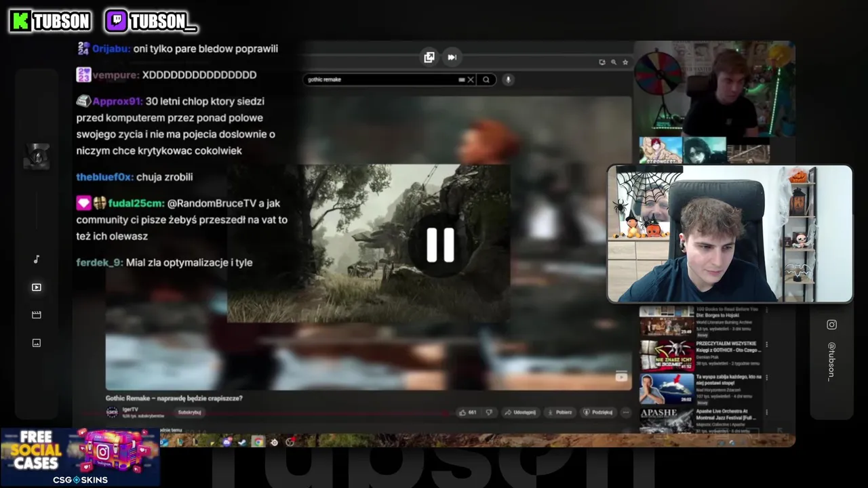The width and height of the screenshot is (868, 488).
Task: Open the igerTV channel name link
Action: tap(130, 409)
